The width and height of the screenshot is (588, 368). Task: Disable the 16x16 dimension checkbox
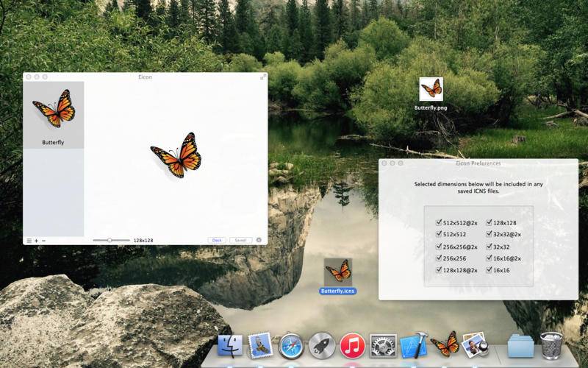(489, 269)
